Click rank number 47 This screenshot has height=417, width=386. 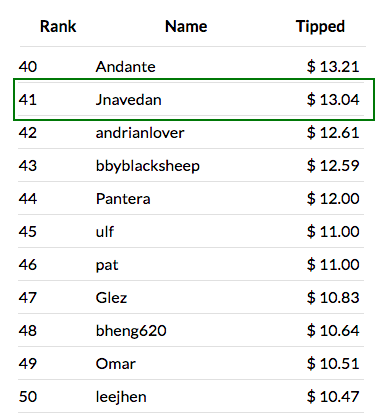pyautogui.click(x=28, y=298)
